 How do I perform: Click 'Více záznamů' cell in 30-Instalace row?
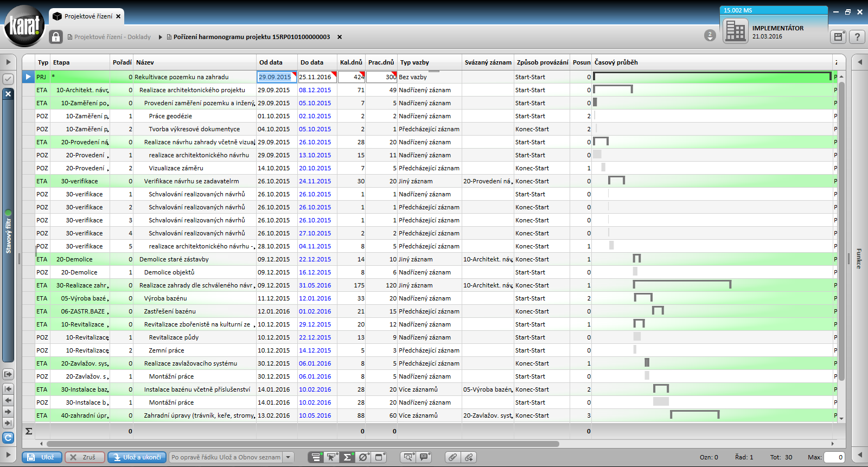coord(430,389)
